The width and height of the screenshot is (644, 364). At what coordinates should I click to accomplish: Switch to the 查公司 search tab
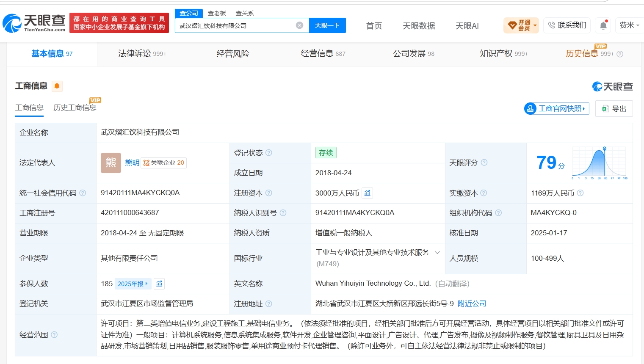(189, 13)
